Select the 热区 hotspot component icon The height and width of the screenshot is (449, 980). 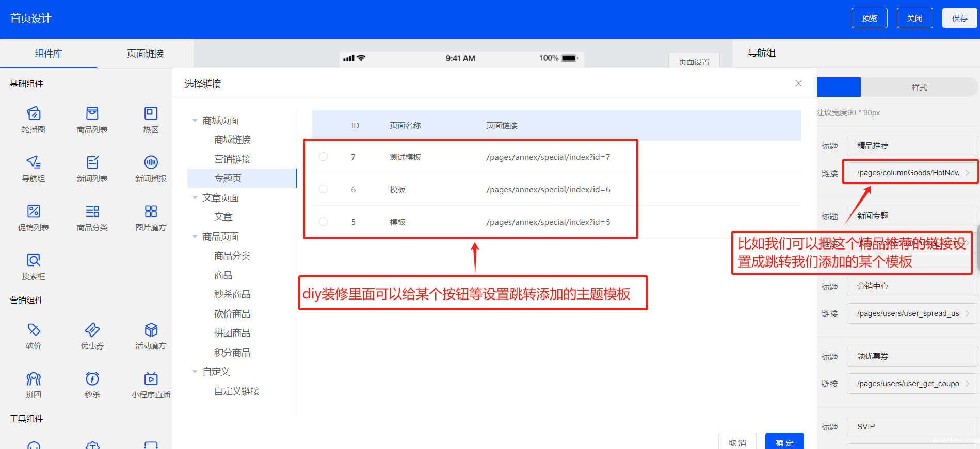(151, 113)
